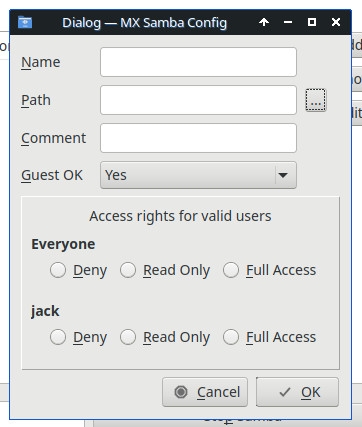
Task: Click the Cancel button
Action: 205,392
